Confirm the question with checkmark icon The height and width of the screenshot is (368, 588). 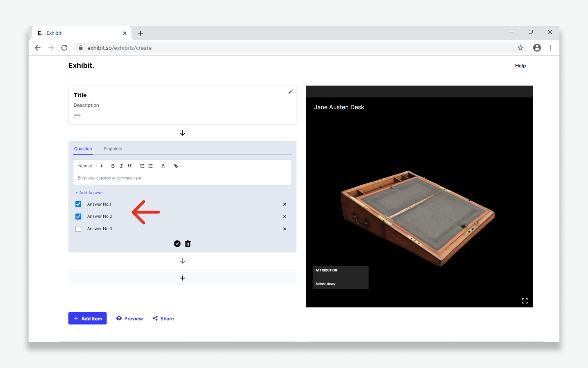coord(177,244)
